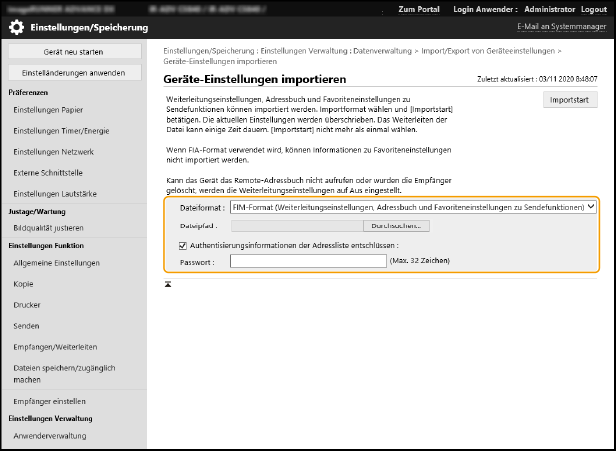Click the scroll-to-top arrow icon
This screenshot has width=616, height=451.
pyautogui.click(x=168, y=284)
